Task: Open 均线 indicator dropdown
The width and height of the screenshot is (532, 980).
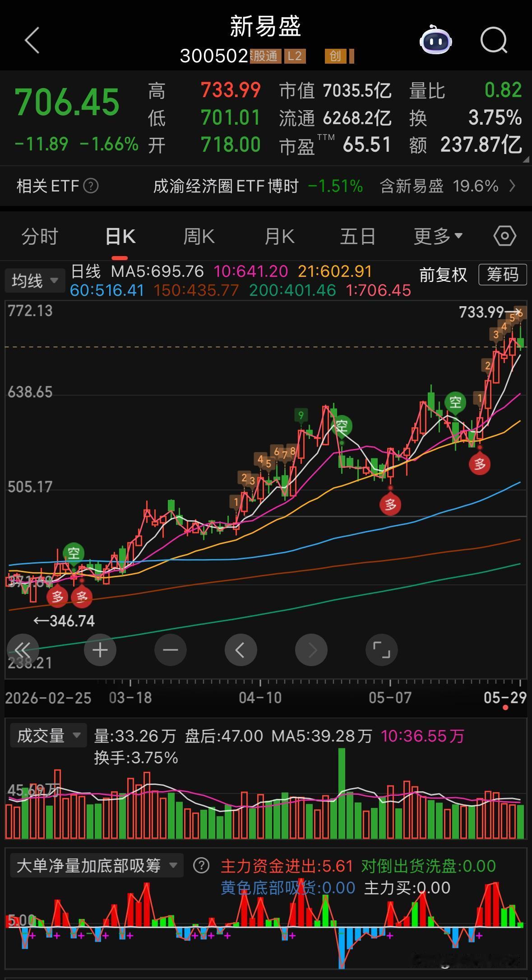Action: click(x=35, y=280)
